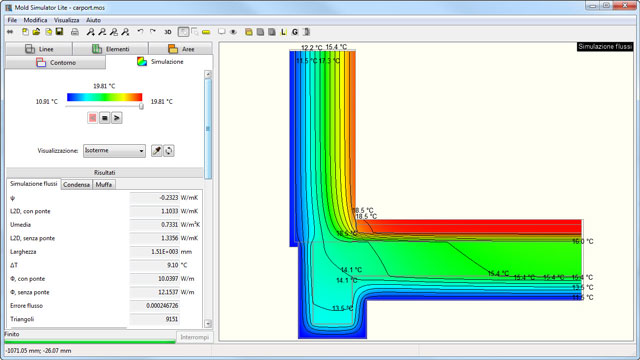Open the Visualizza menu

pos(67,20)
